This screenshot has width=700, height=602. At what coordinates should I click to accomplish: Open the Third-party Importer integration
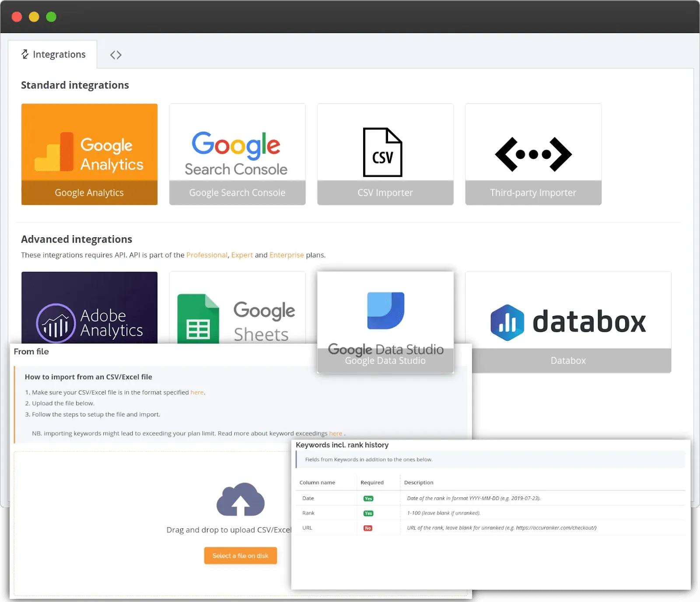click(x=533, y=154)
